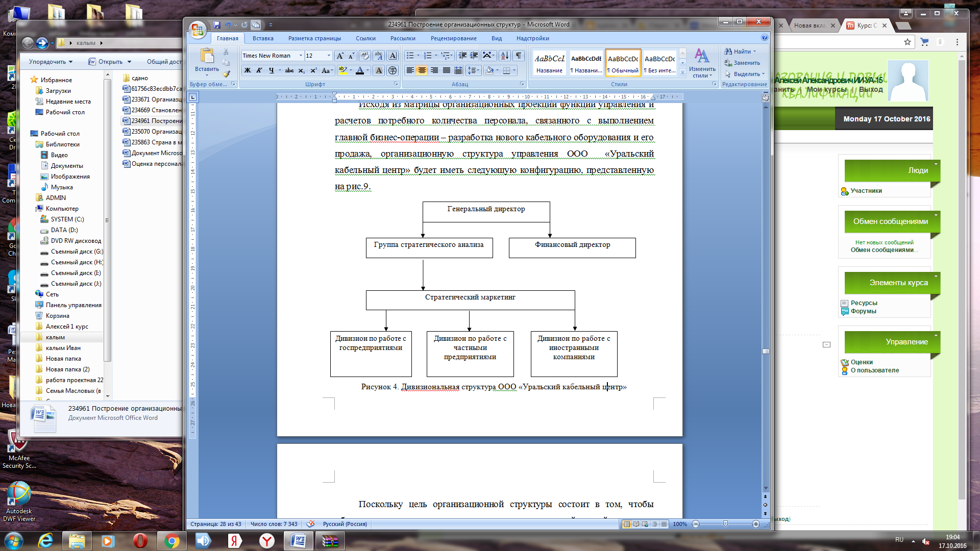Click the Sort A-Я icon
This screenshot has height=551, width=980.
point(505,56)
